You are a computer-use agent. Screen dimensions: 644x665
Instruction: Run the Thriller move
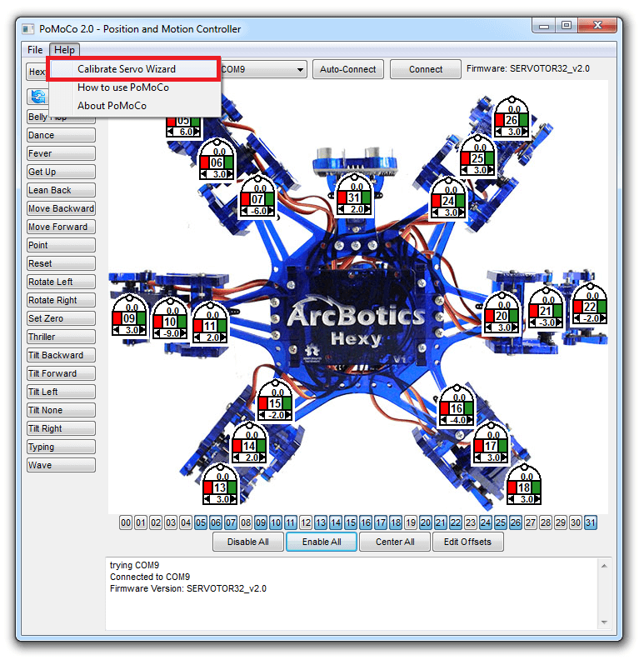pos(61,337)
